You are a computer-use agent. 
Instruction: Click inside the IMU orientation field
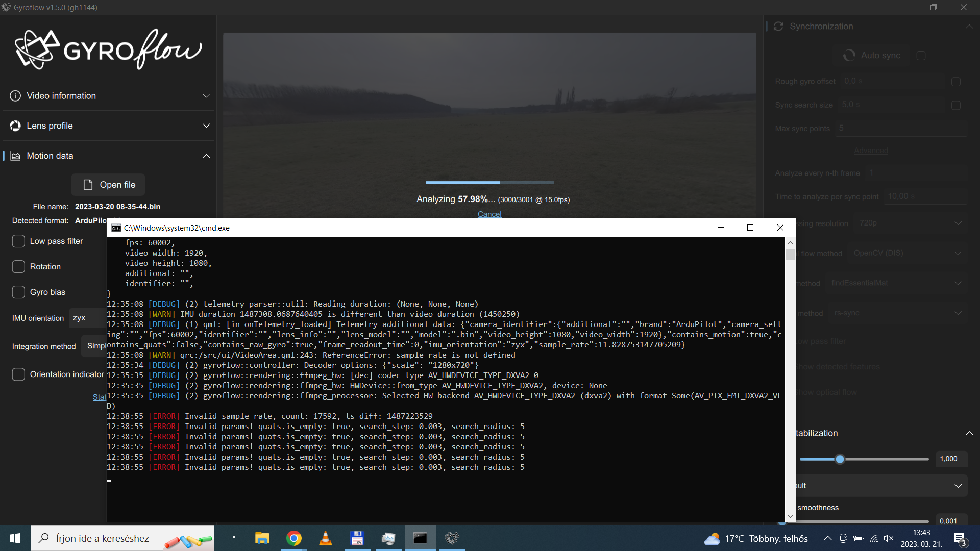click(x=87, y=318)
